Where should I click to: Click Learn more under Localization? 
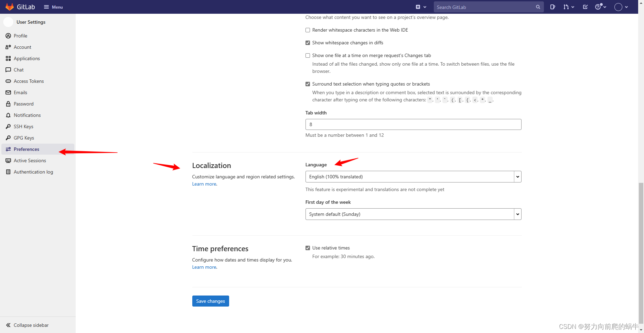204,184
